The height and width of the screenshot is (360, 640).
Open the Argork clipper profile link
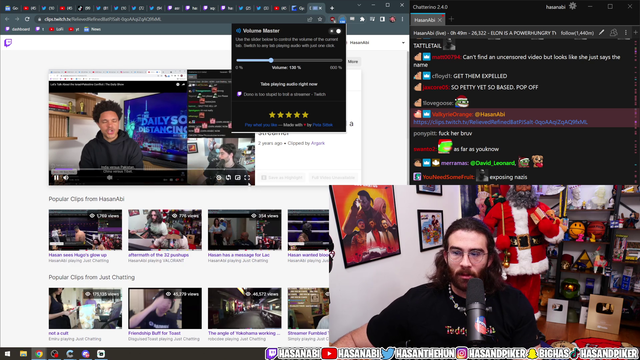[x=318, y=143]
